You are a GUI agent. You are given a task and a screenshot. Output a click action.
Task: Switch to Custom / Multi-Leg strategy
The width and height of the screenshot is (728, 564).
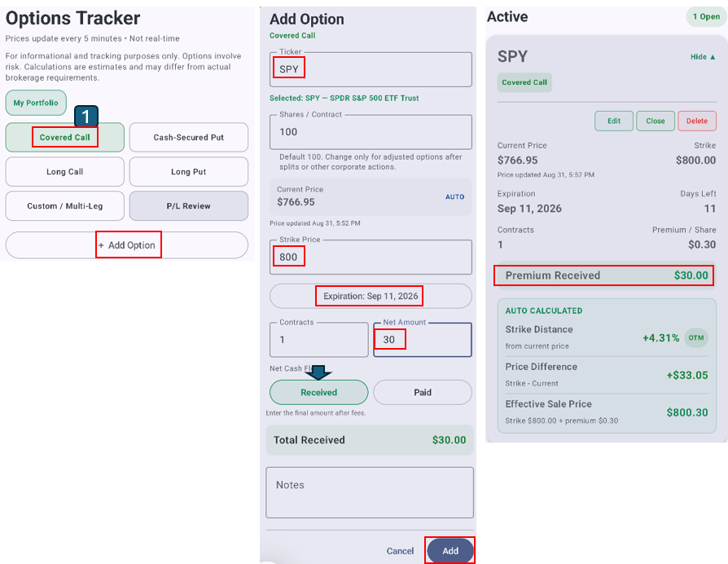64,206
